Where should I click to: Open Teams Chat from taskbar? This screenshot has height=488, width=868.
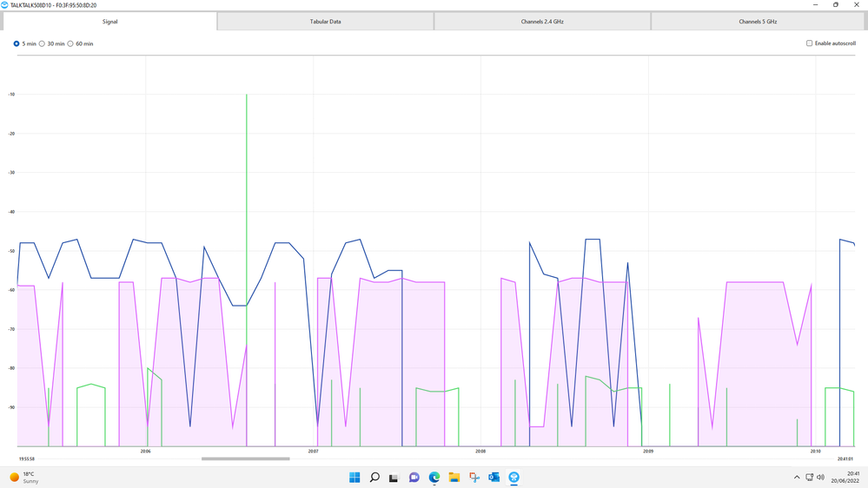pos(414,478)
